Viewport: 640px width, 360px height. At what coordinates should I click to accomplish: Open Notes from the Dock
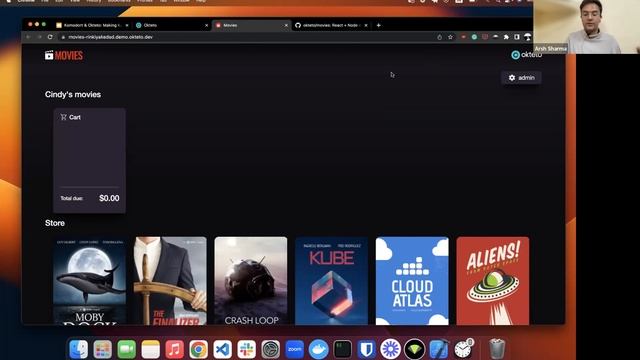(x=151, y=349)
